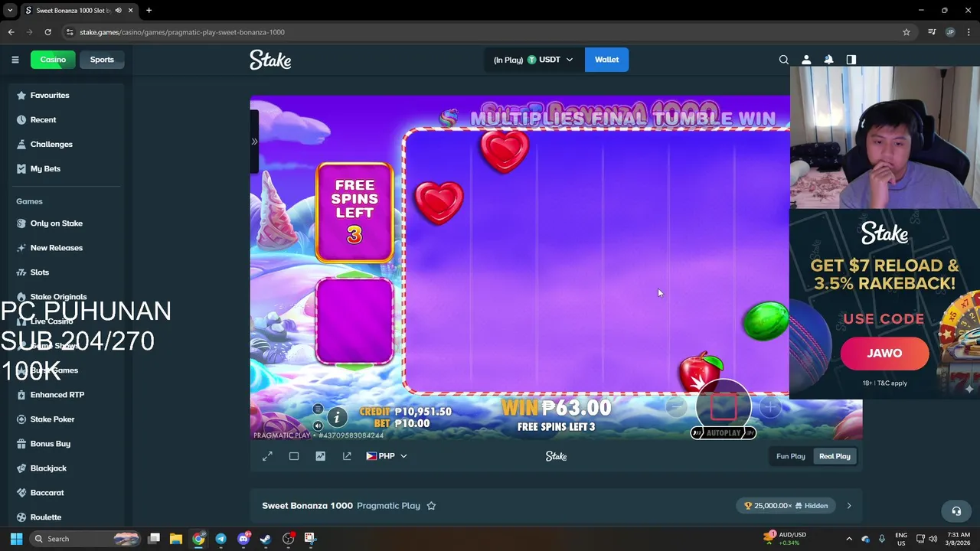Open Chrome tab search dropdown

click(x=10, y=11)
